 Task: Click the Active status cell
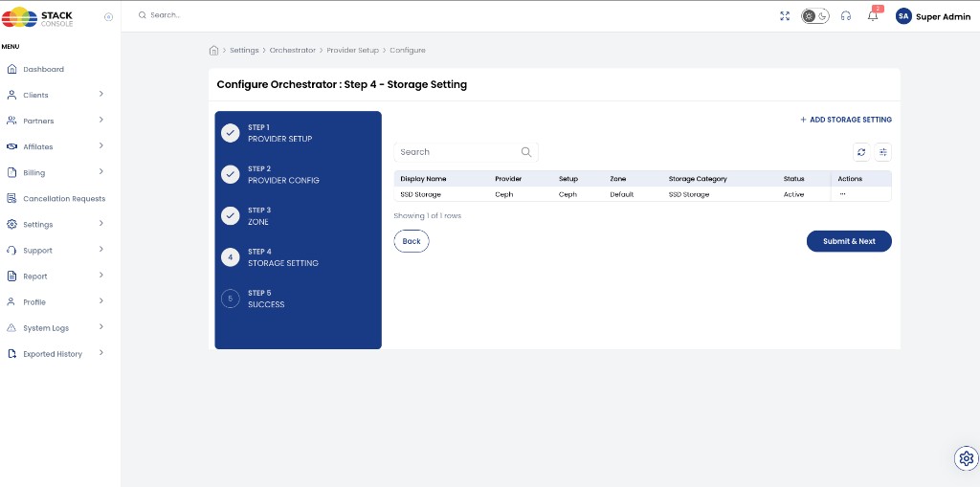[x=793, y=194]
